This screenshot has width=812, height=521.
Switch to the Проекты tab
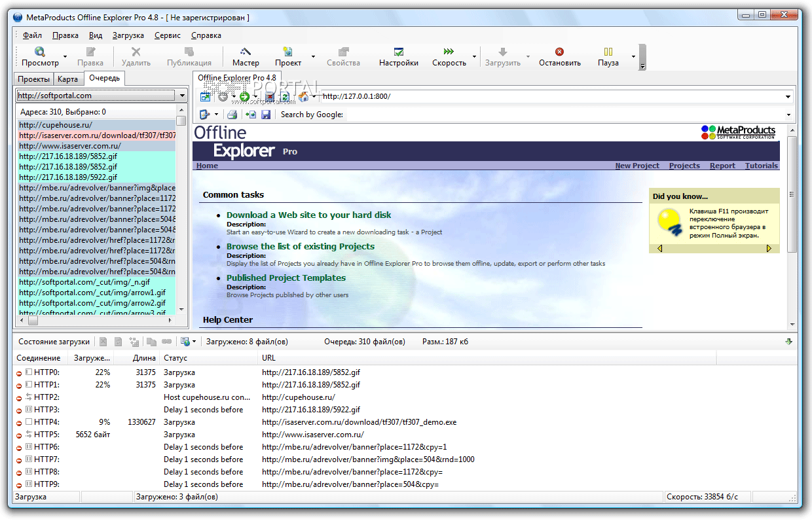[33, 79]
